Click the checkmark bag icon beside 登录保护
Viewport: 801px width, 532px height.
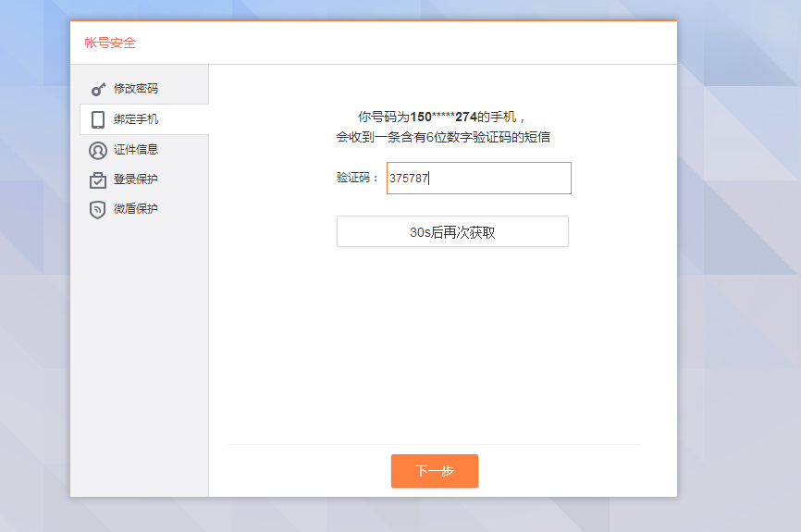(97, 179)
